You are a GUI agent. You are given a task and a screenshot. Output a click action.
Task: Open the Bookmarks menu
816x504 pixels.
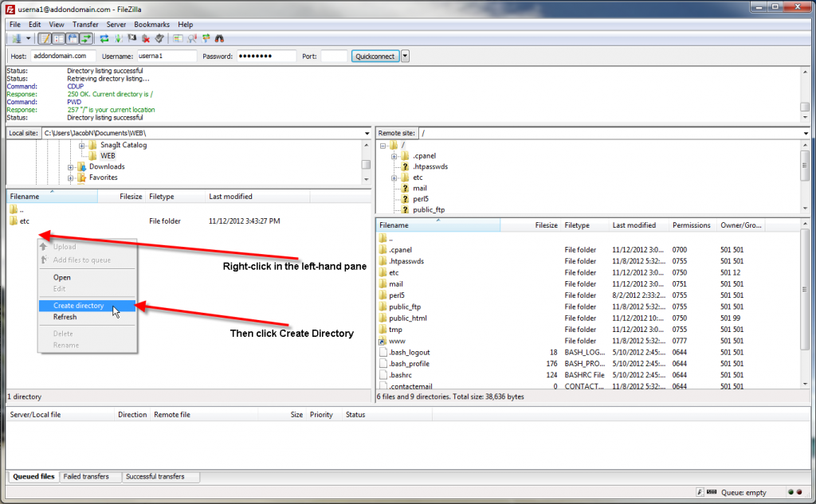pyautogui.click(x=151, y=25)
